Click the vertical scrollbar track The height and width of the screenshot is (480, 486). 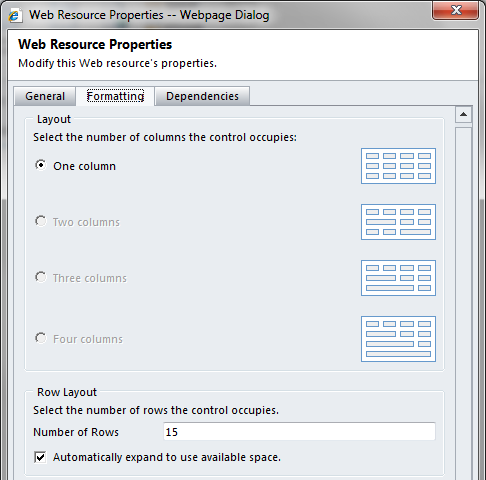pyautogui.click(x=463, y=302)
